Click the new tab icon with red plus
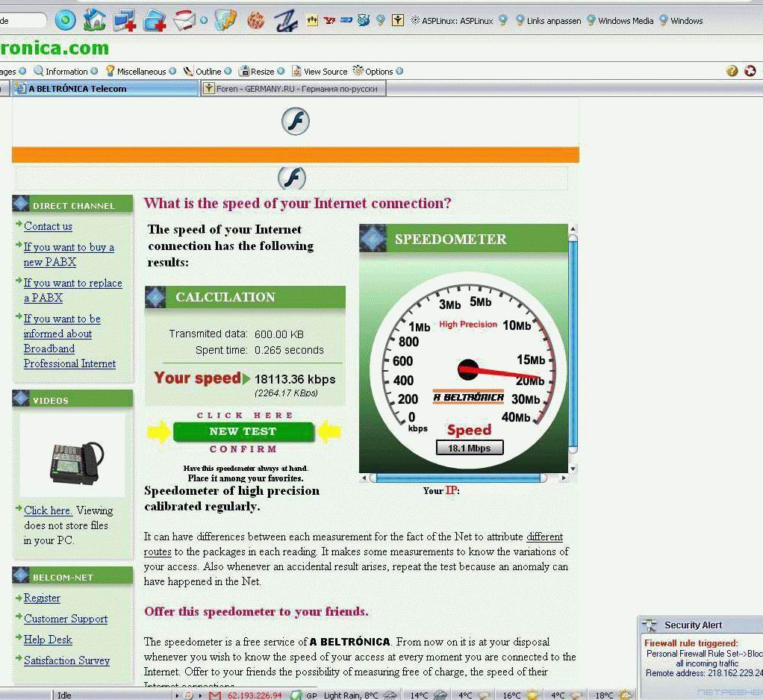The image size is (763, 700). pyautogui.click(x=155, y=21)
